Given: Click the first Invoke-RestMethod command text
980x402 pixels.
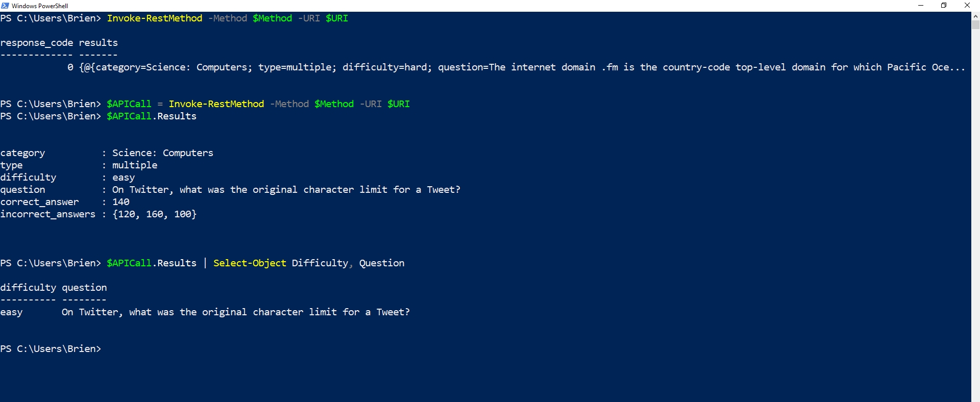Looking at the screenshot, I should pos(155,18).
